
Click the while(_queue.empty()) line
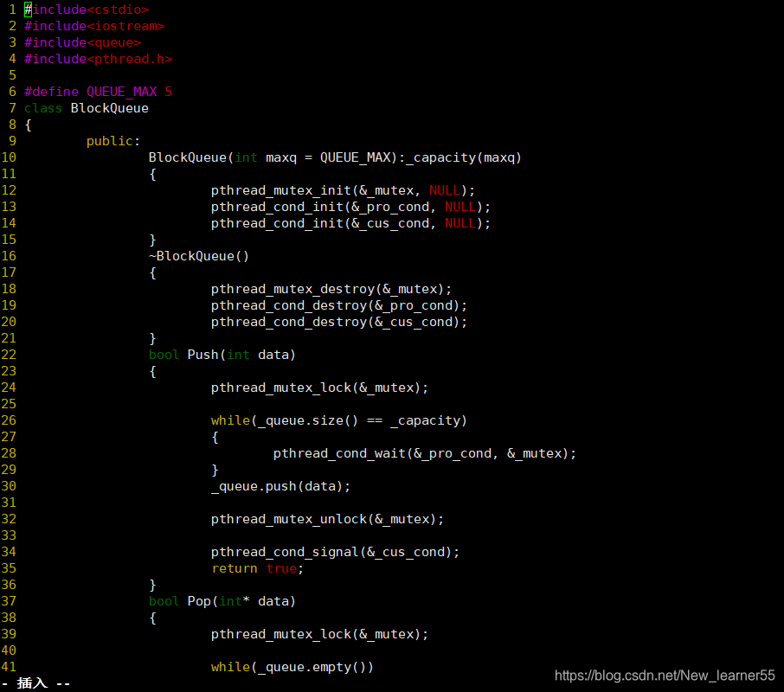point(292,667)
